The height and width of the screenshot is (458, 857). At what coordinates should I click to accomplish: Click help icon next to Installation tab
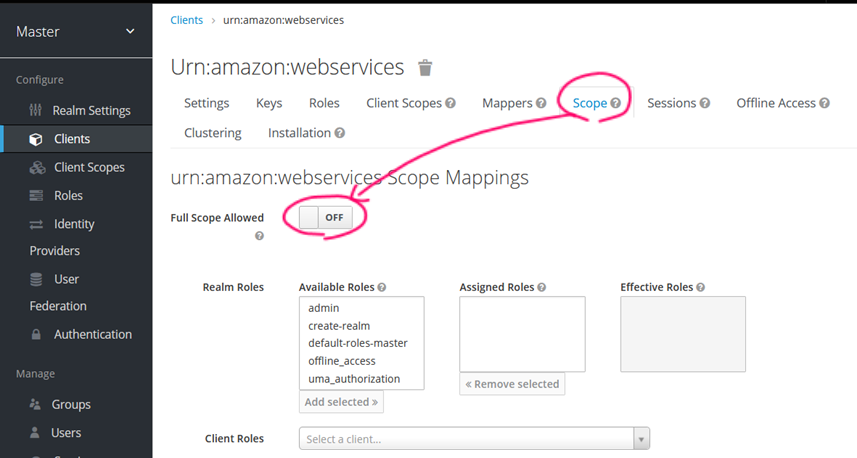coord(339,133)
